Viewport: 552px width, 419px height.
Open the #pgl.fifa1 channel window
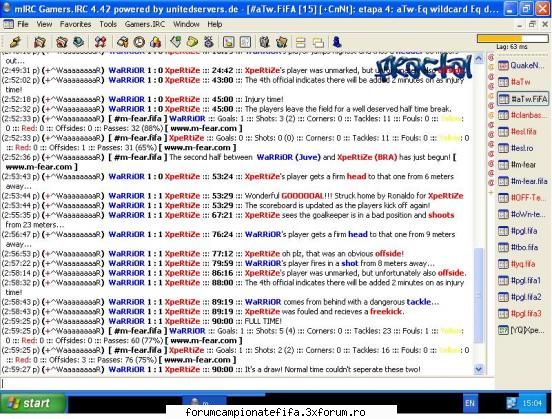point(522,281)
